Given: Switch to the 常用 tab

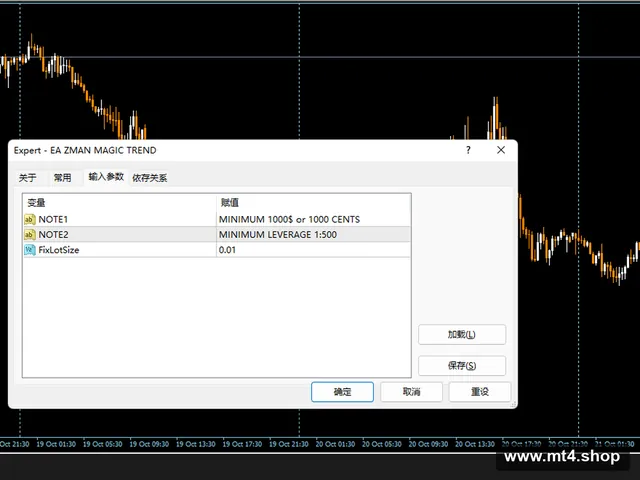Looking at the screenshot, I should 62,178.
